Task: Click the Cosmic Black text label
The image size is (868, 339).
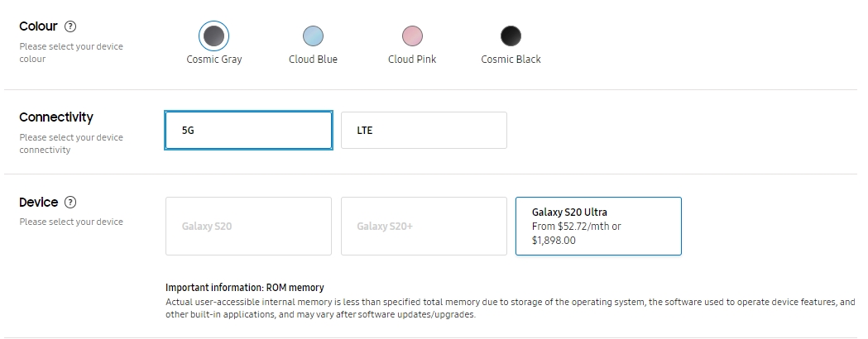Action: tap(511, 60)
